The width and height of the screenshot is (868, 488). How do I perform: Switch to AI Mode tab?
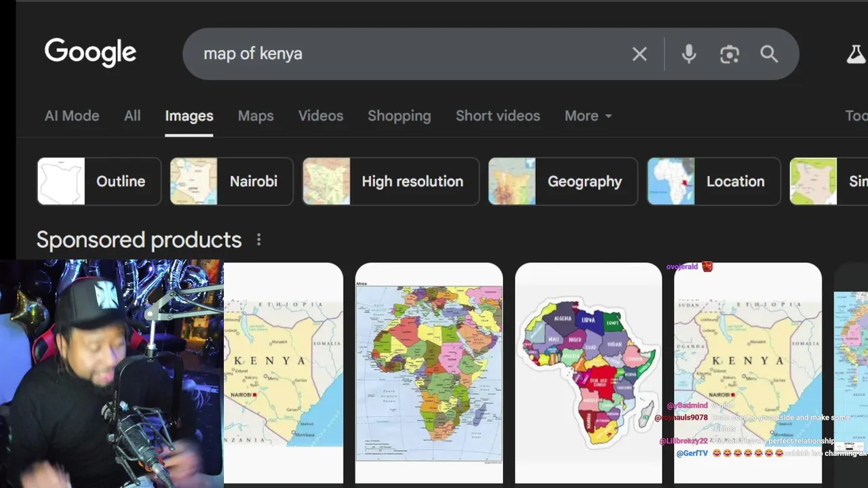point(72,116)
